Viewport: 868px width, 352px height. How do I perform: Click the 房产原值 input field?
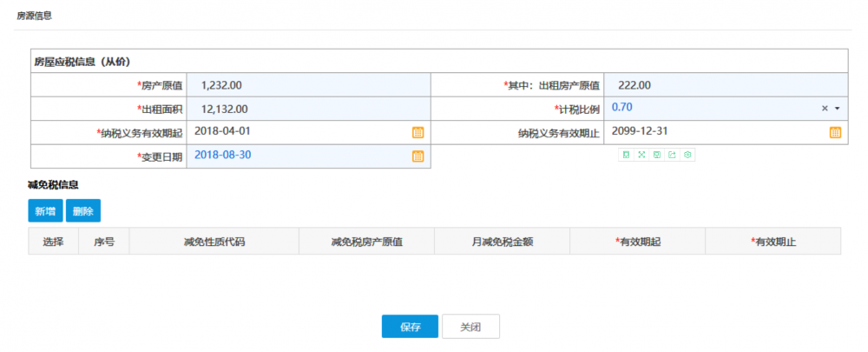coord(308,85)
